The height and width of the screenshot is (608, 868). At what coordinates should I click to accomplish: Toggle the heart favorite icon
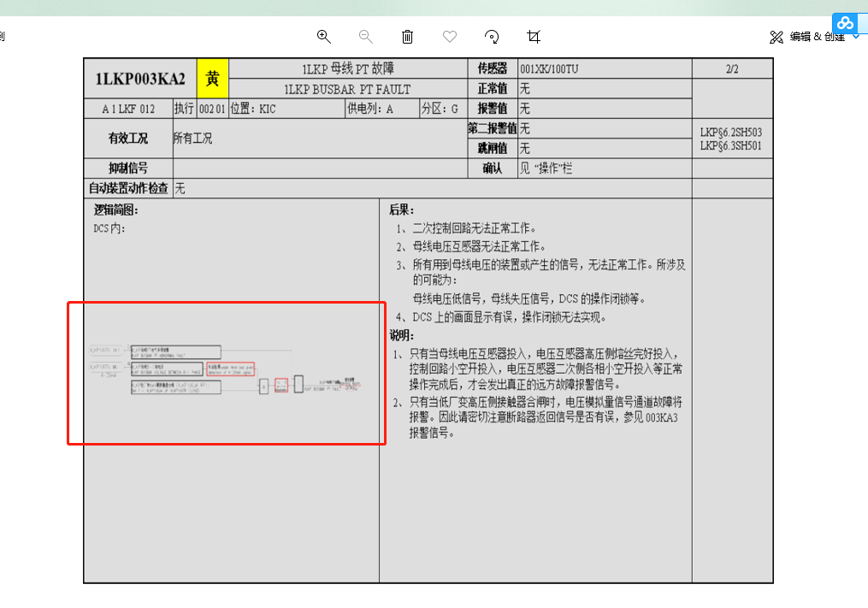point(450,36)
